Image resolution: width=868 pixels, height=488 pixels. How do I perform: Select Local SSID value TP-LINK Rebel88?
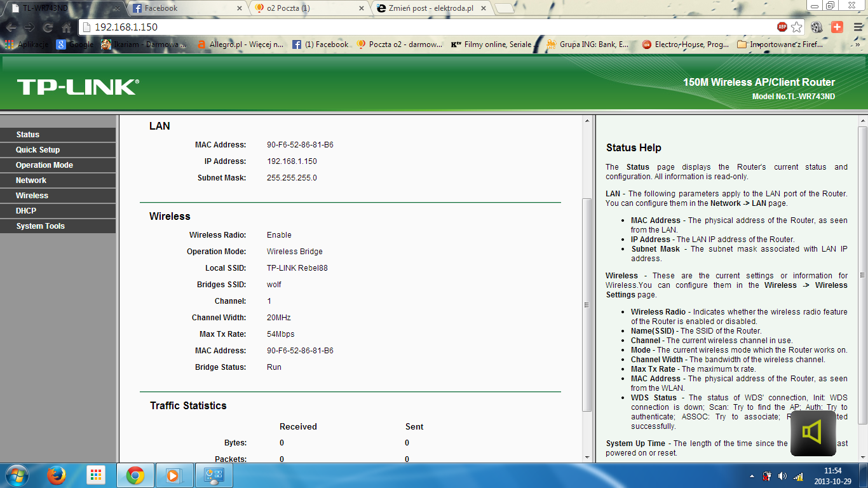click(x=297, y=268)
